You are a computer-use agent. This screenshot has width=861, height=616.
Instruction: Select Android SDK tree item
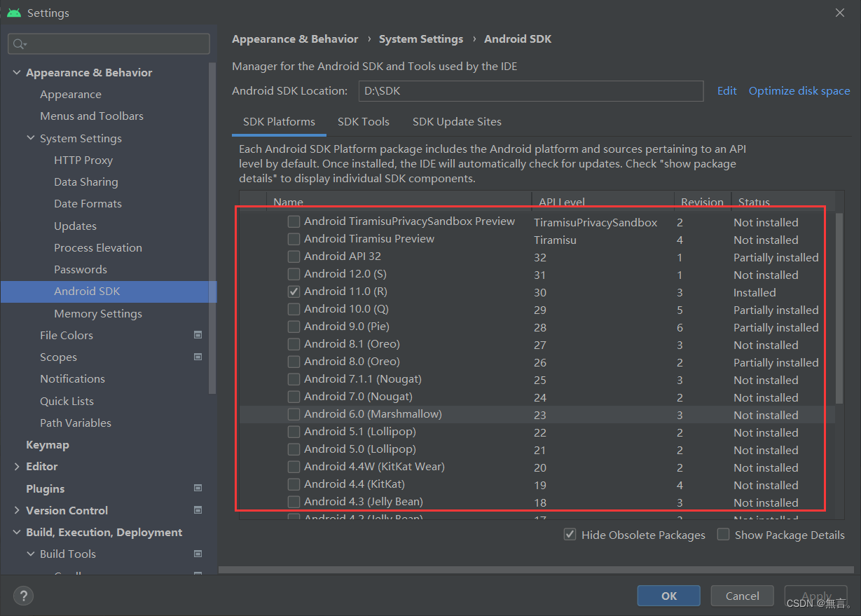coord(109,292)
